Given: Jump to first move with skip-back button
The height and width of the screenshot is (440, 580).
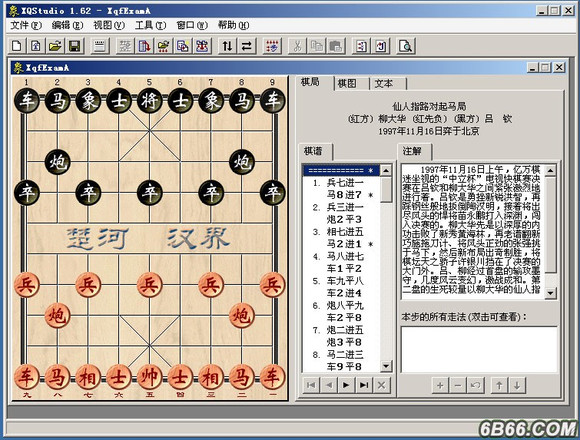Looking at the screenshot, I should pos(311,385).
